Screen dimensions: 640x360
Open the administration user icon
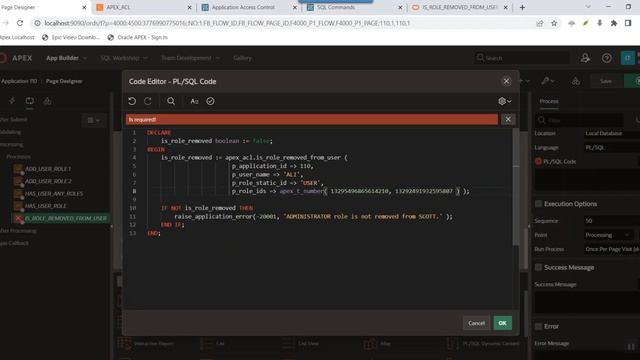(585, 58)
